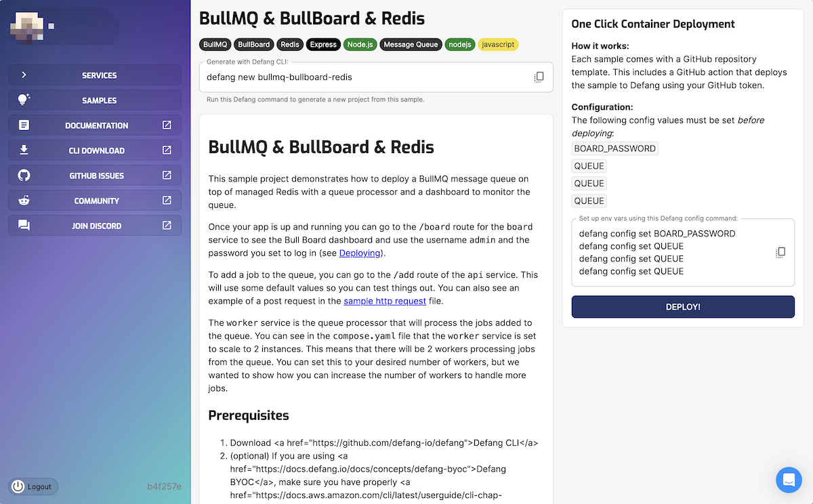Click the Discord chat bubbles icon

(x=24, y=226)
